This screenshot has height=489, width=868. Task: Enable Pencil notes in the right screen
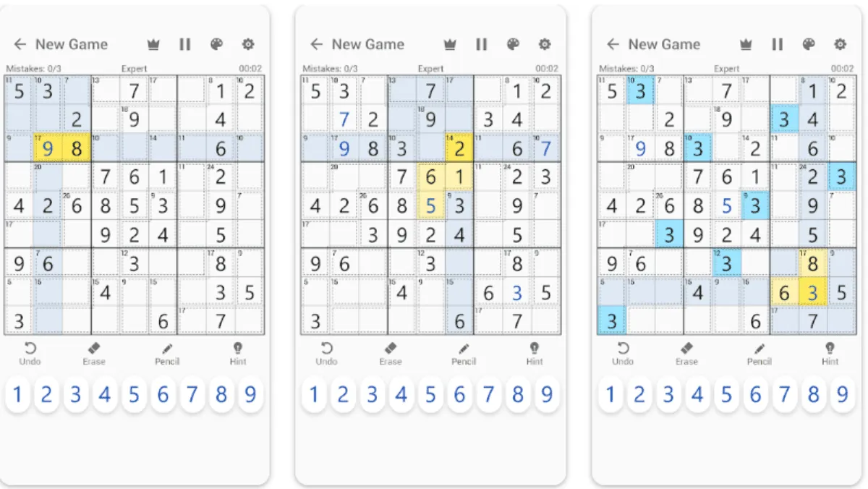pos(759,352)
